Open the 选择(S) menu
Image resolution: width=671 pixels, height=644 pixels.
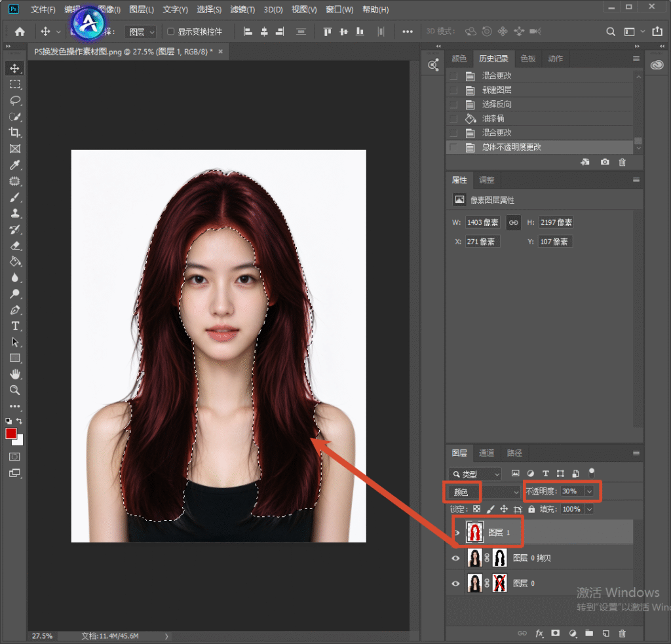[209, 9]
